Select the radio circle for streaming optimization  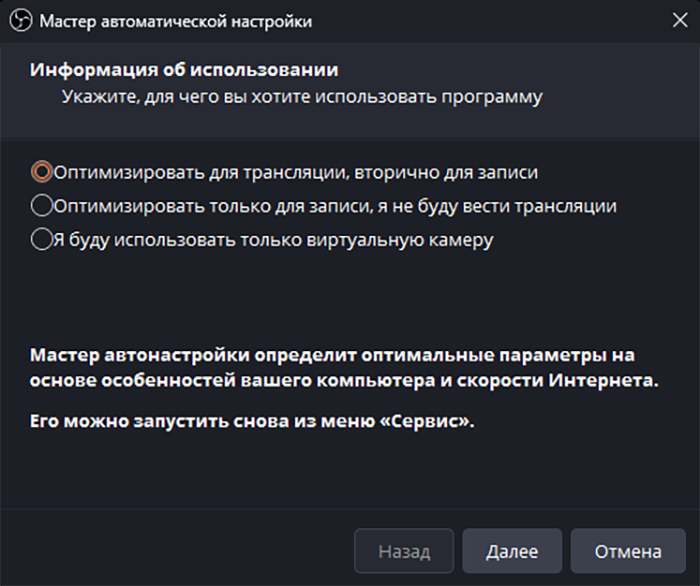[41, 172]
